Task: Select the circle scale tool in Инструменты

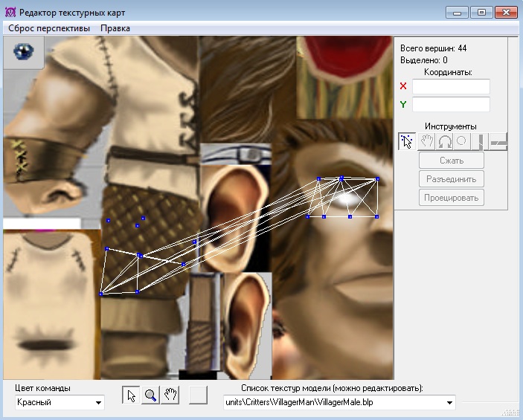Action: [x=462, y=141]
